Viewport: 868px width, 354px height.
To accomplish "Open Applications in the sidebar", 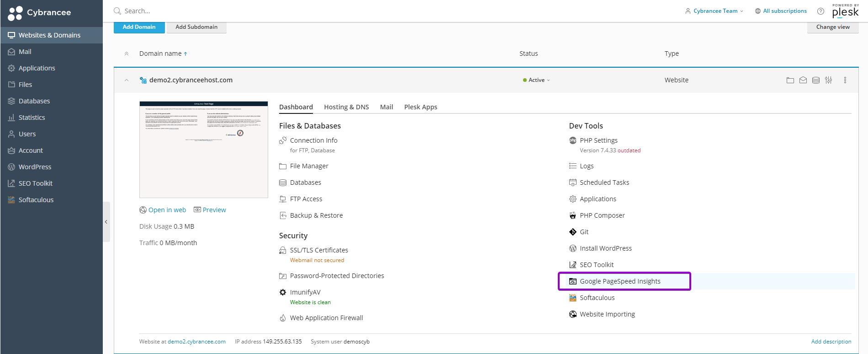I will tap(52, 68).
